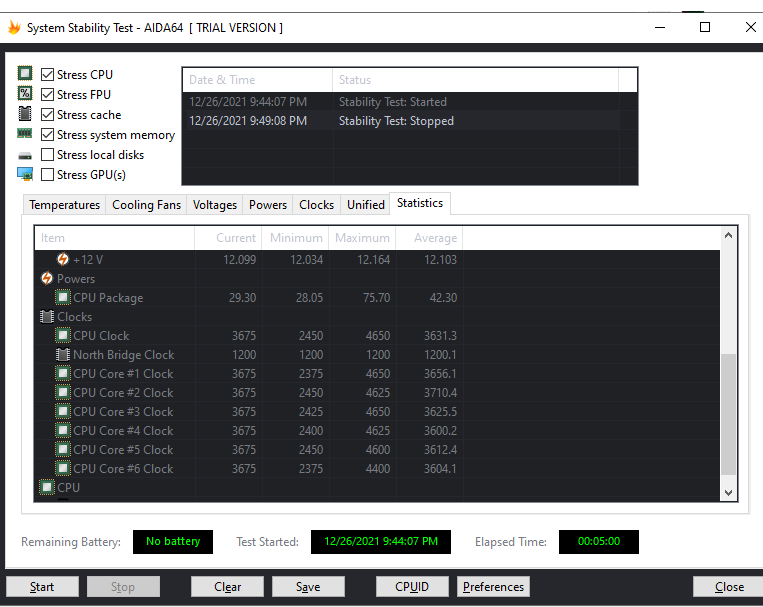Click the CPU Core #5 Clock icon

63,449
